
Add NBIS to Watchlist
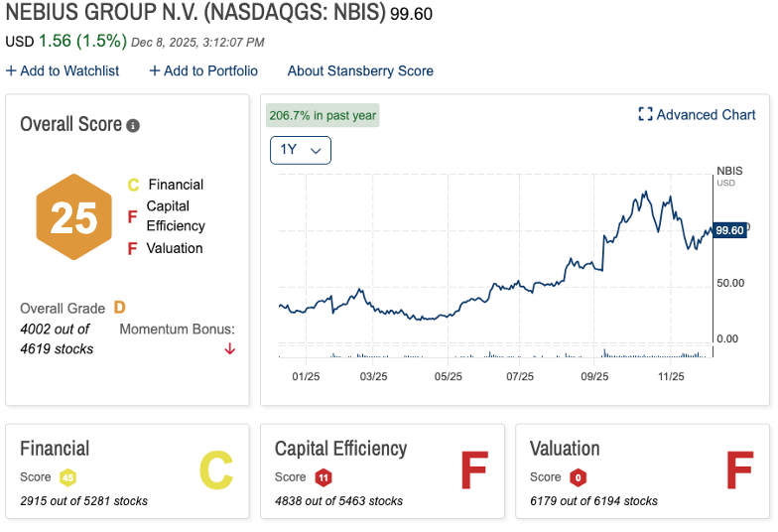(63, 70)
